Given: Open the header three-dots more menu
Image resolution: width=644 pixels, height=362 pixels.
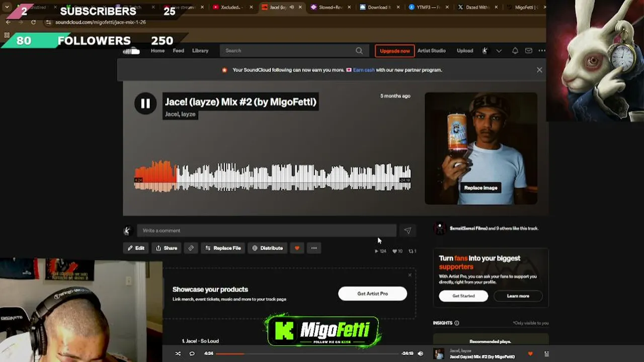Looking at the screenshot, I should tap(542, 51).
